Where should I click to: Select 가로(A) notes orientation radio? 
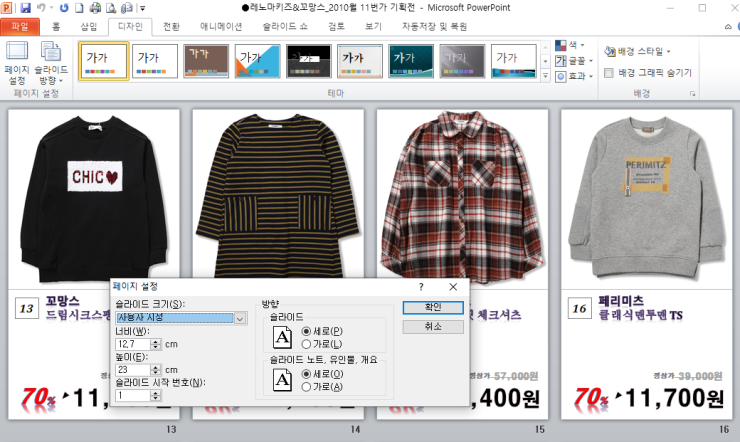(306, 387)
